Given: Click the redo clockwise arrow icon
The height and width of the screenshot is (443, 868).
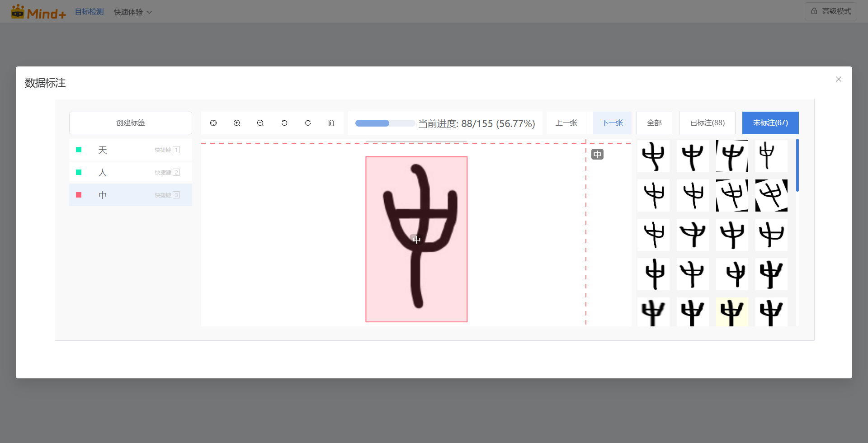Looking at the screenshot, I should point(308,123).
